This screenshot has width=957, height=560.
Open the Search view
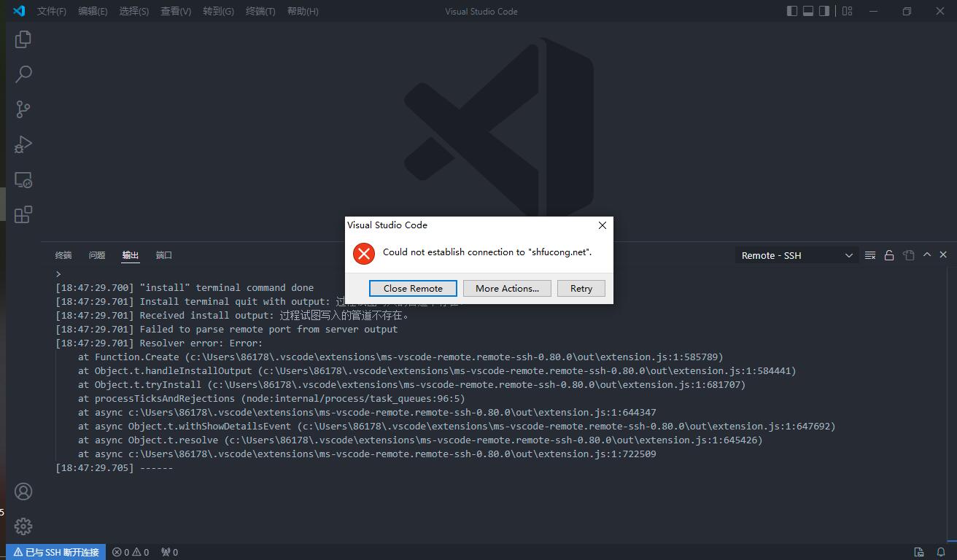(23, 74)
